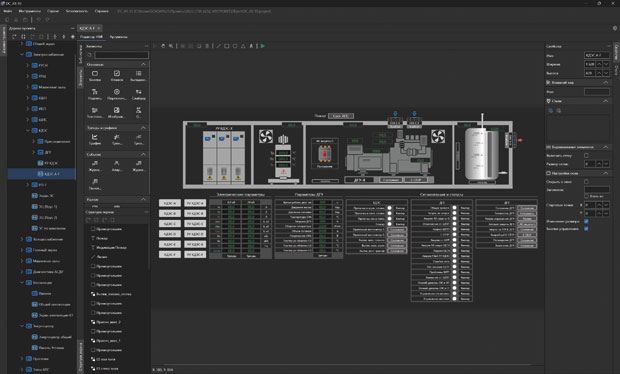Switch to the Arguments tab

pyautogui.click(x=119, y=37)
